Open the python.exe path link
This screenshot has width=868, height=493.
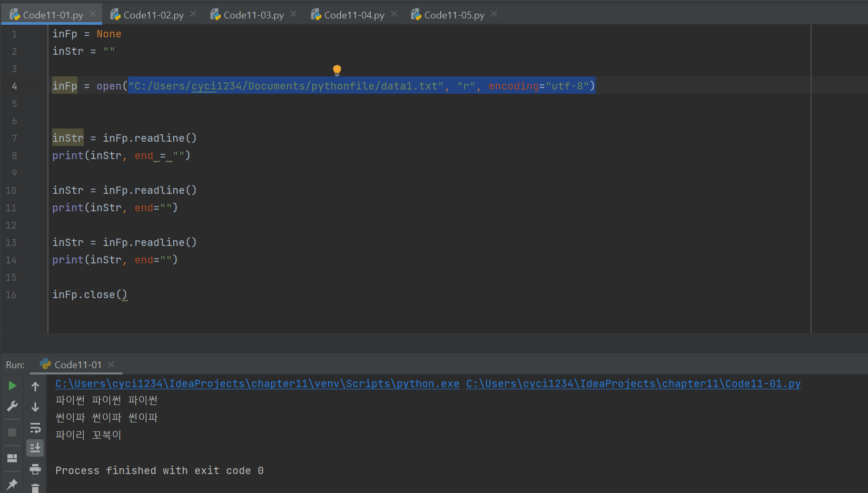(257, 383)
